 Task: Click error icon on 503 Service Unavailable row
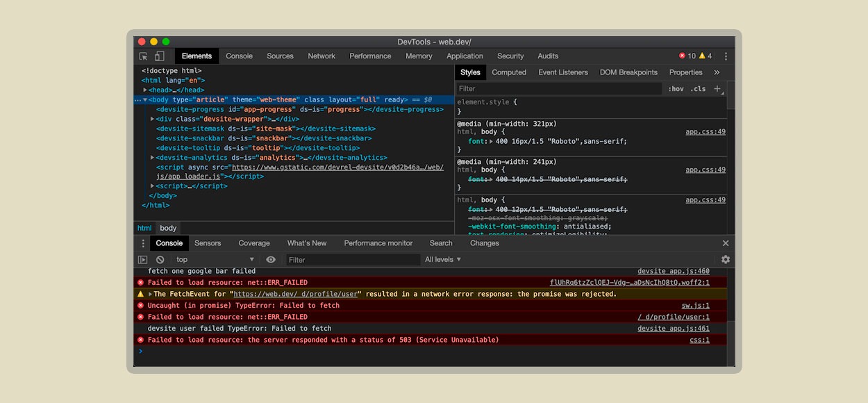pyautogui.click(x=140, y=340)
